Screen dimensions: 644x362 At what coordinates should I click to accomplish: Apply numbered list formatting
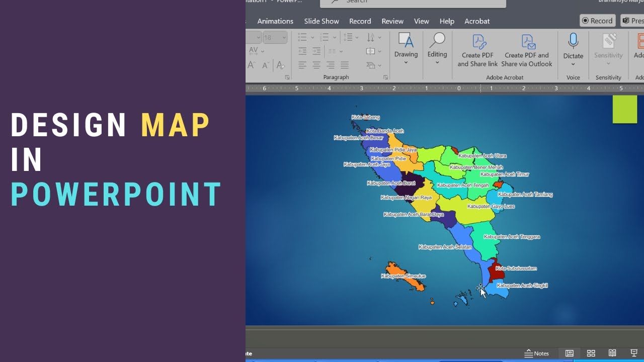point(325,37)
